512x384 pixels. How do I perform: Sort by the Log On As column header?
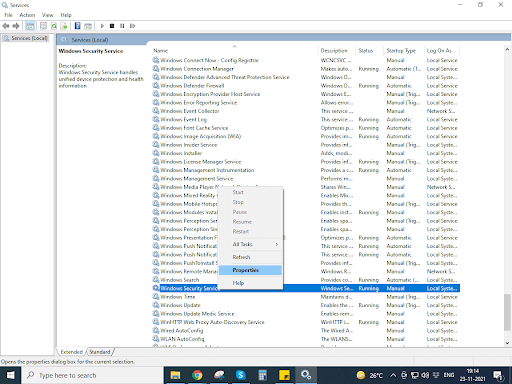[441, 51]
